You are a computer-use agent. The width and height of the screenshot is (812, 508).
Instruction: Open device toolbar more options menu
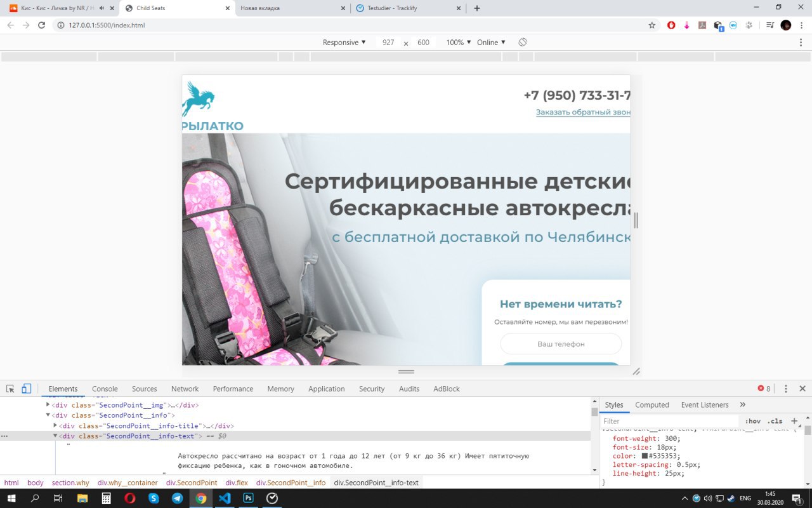click(801, 42)
